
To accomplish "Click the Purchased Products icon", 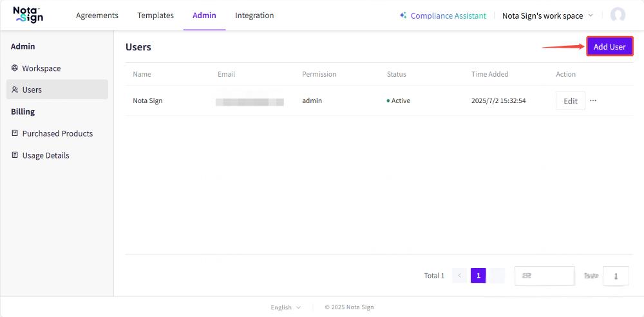I will [15, 134].
